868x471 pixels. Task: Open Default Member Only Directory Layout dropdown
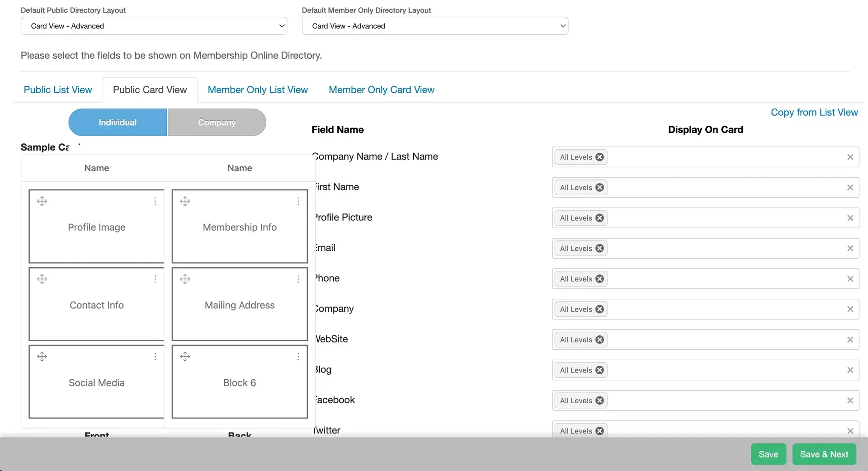[x=435, y=26]
